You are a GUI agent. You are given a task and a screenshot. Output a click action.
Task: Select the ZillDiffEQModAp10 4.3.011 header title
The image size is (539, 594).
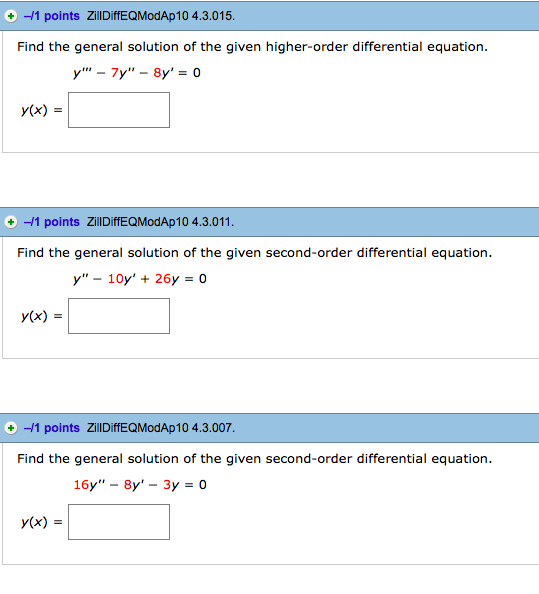(x=161, y=222)
